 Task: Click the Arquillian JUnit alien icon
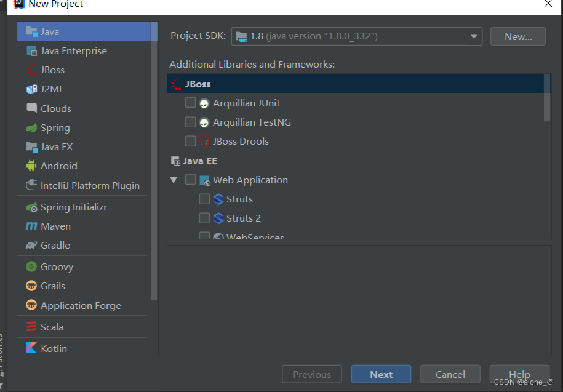tap(204, 103)
